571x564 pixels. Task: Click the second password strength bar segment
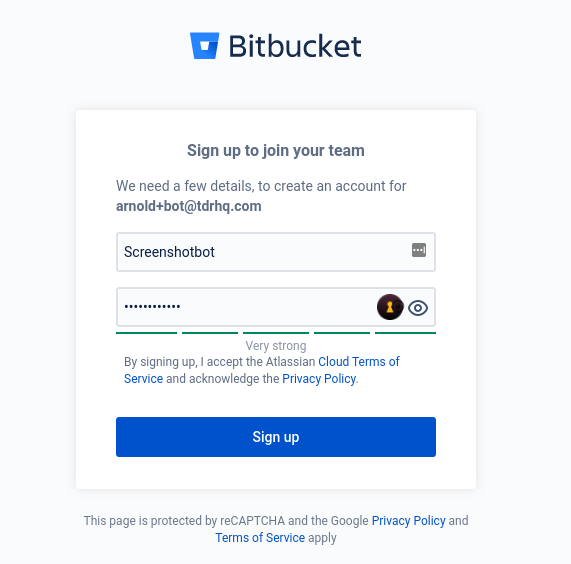point(210,333)
